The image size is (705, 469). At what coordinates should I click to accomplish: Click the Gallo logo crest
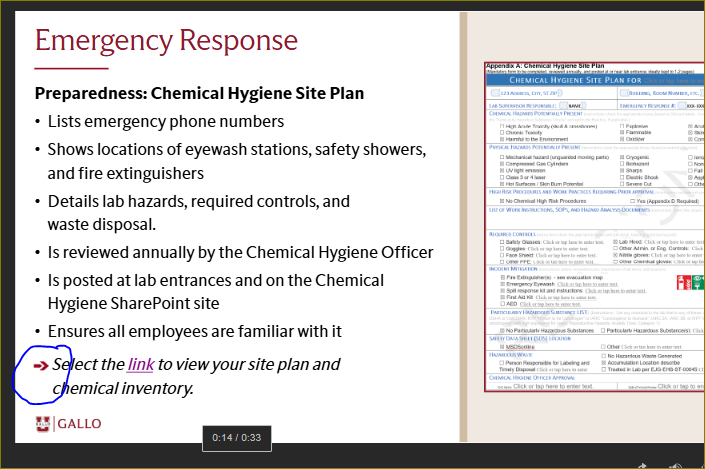coord(43,423)
